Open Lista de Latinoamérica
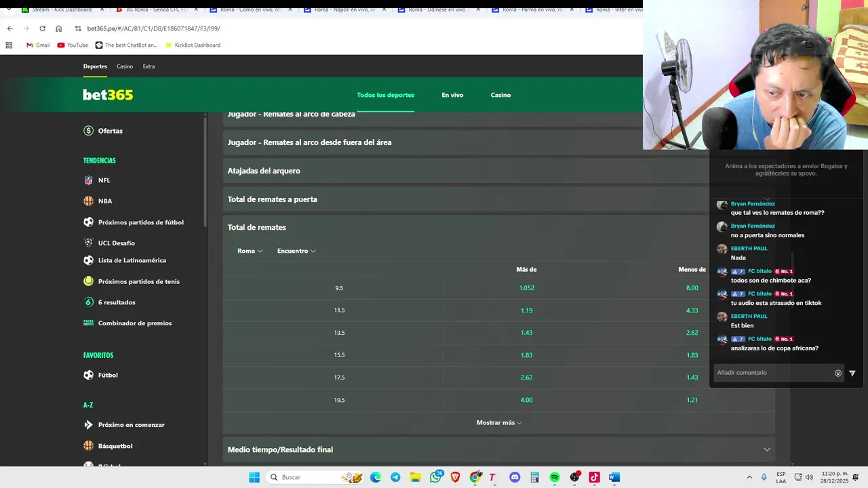 tap(125, 260)
